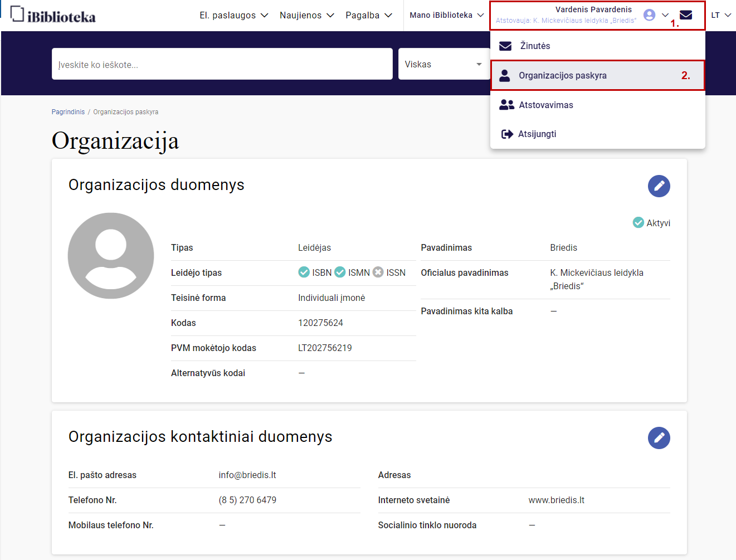Image resolution: width=736 pixels, height=560 pixels.
Task: Click the ISSN cross mark icon
Action: [378, 272]
